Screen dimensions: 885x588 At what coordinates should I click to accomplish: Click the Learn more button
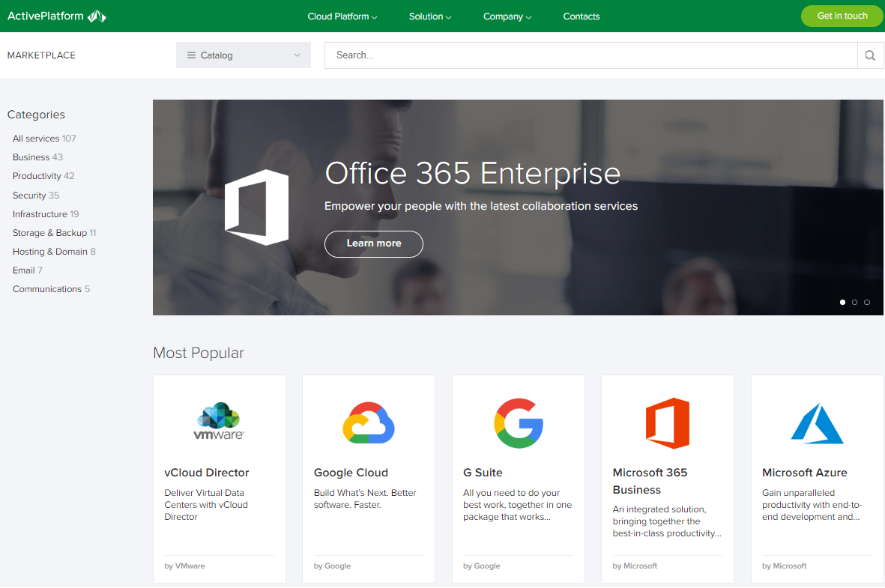[x=374, y=243]
